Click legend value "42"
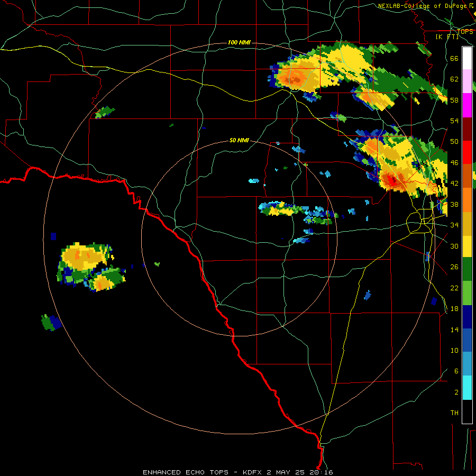 (454, 184)
